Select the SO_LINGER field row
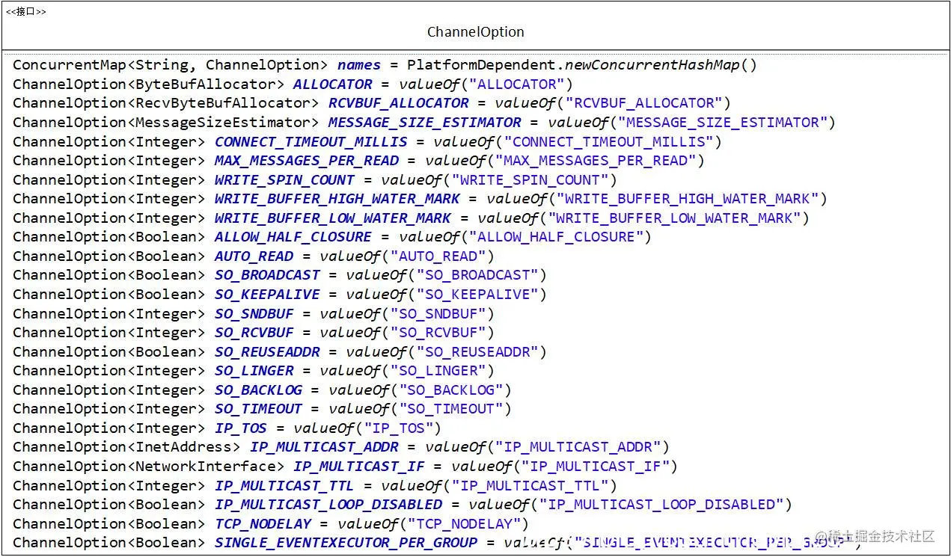The width and height of the screenshot is (951, 560). 253,370
